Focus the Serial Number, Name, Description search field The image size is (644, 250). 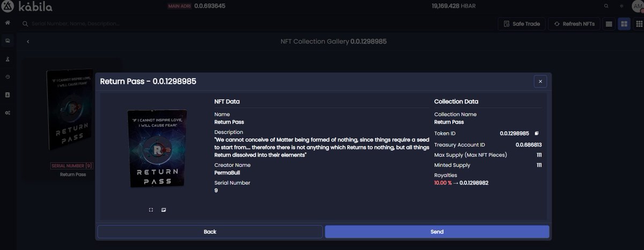tap(258, 24)
